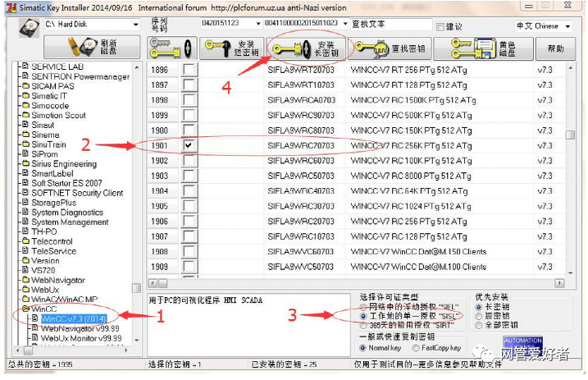The height and width of the screenshot is (380, 588).
Task: Select the 工作地的单一授权 SISL radio button
Action: tap(363, 316)
